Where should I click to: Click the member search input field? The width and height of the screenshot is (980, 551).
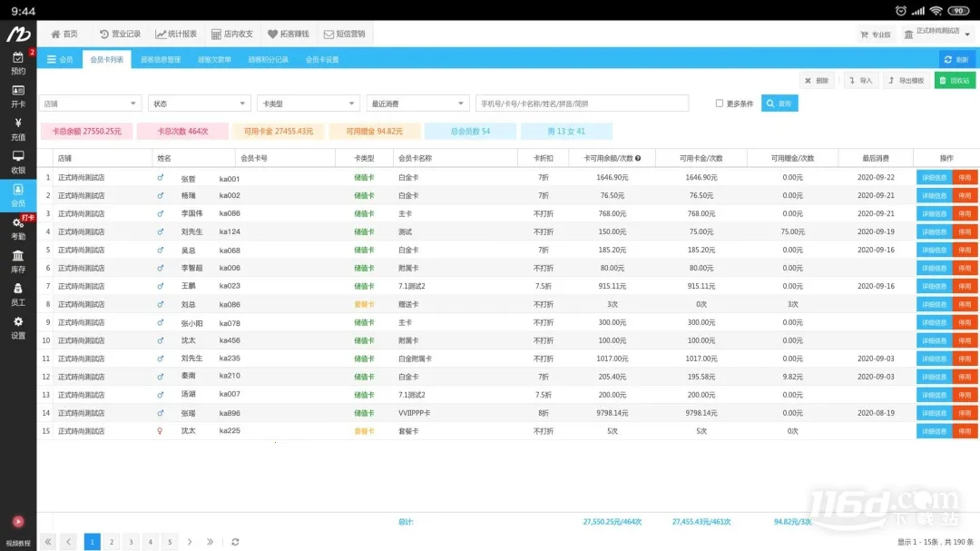(x=581, y=103)
